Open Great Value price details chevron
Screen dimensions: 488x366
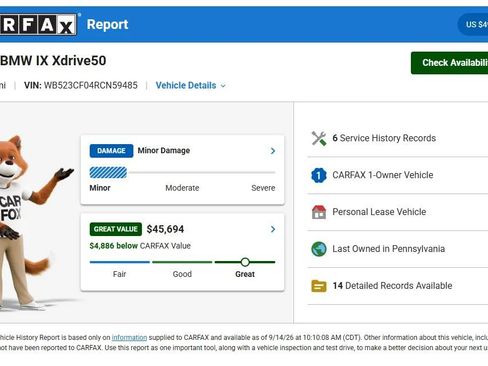(x=273, y=229)
